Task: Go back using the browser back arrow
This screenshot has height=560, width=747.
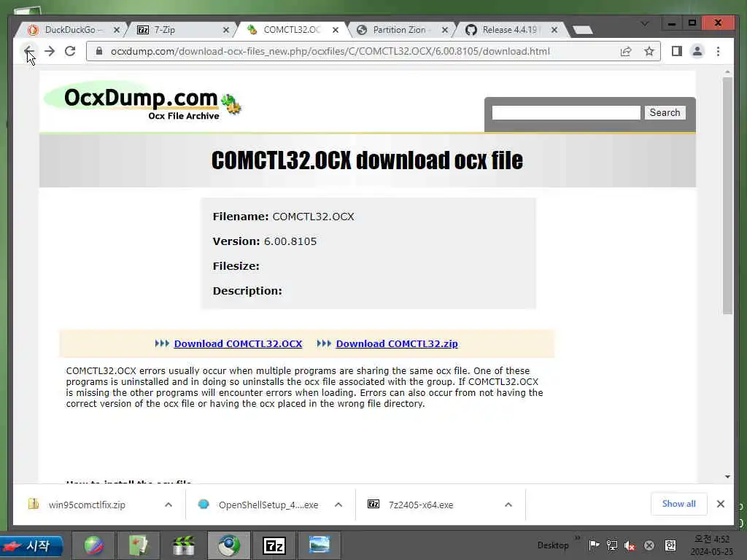Action: click(x=28, y=51)
